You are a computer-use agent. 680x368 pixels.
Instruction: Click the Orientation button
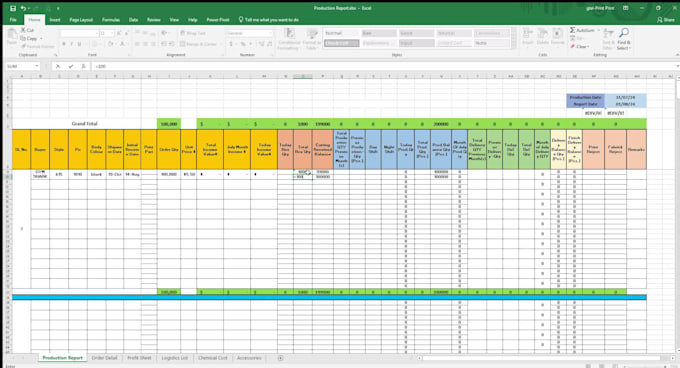pyautogui.click(x=164, y=33)
